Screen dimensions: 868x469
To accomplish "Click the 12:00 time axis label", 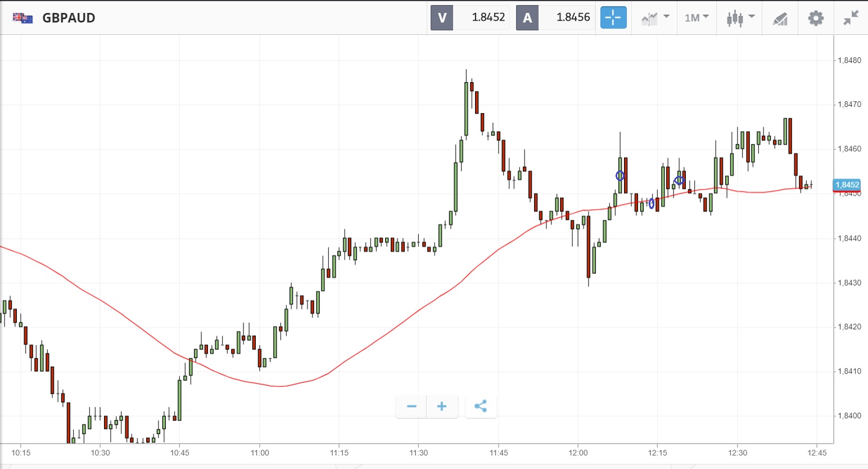I will (578, 453).
